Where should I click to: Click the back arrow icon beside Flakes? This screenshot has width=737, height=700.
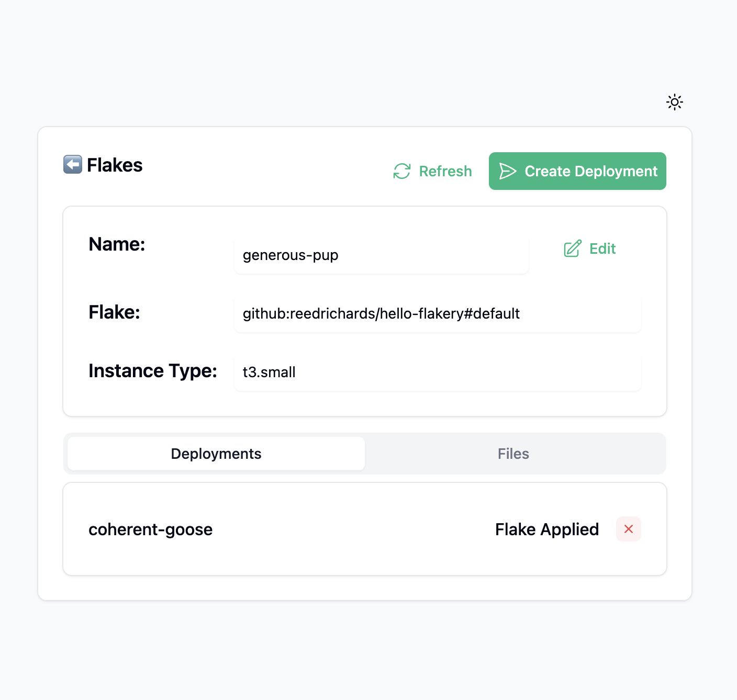pyautogui.click(x=73, y=164)
